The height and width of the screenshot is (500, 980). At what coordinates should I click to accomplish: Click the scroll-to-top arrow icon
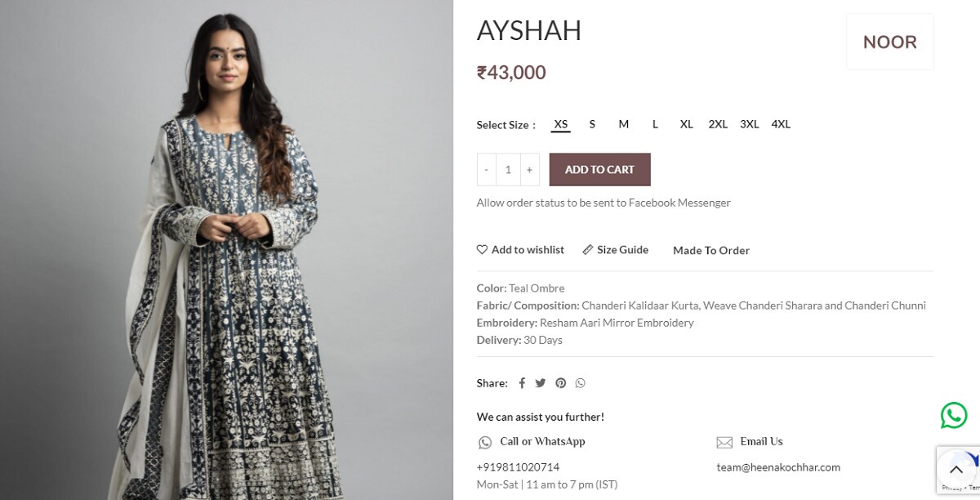pos(955,470)
